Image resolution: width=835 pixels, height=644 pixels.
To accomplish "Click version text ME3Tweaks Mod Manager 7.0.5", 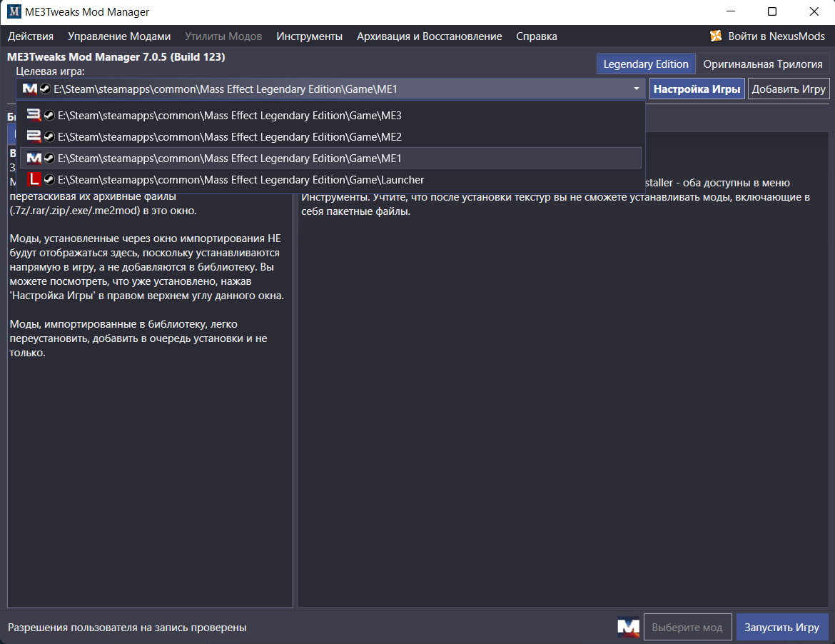I will point(116,57).
